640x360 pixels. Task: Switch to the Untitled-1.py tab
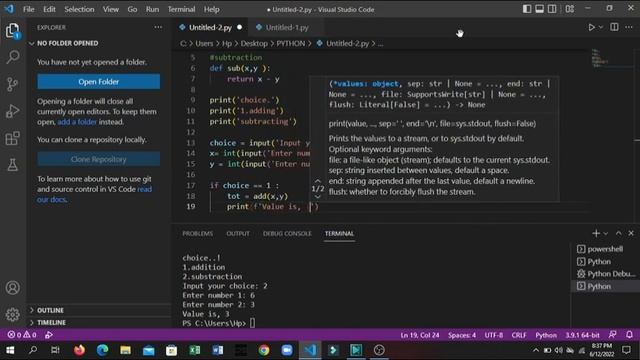(x=287, y=27)
